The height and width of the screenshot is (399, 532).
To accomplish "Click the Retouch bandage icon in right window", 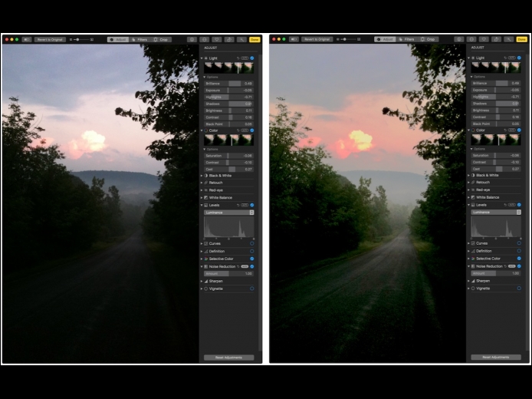I will click(x=473, y=183).
